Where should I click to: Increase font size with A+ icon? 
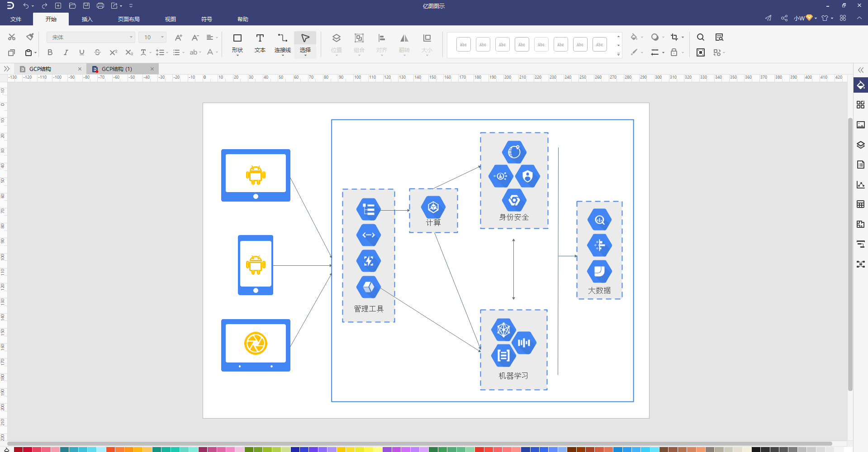click(x=178, y=38)
